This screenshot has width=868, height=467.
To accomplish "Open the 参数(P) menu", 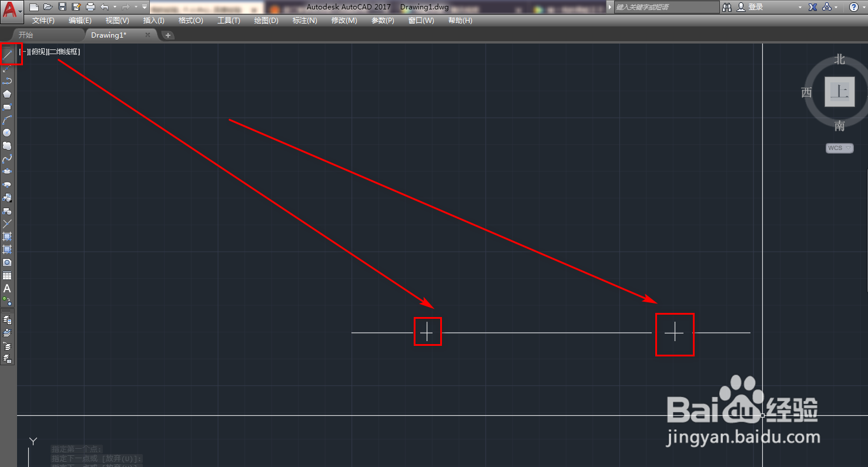I will click(x=383, y=21).
